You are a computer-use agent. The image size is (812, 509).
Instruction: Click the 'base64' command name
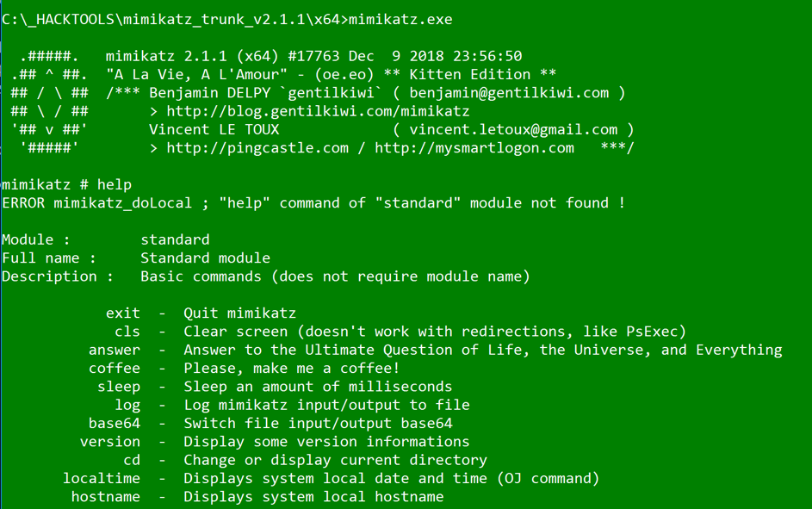(115, 424)
